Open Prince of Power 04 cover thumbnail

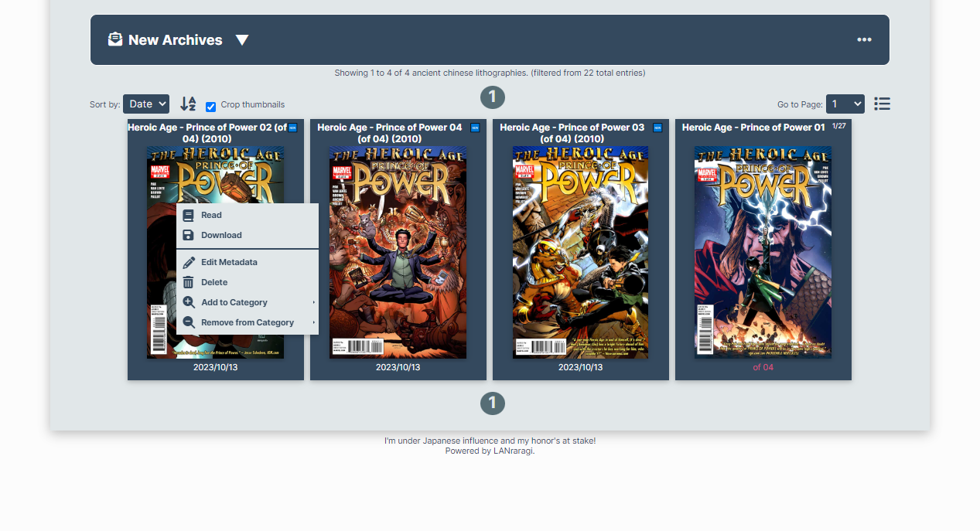click(398, 253)
